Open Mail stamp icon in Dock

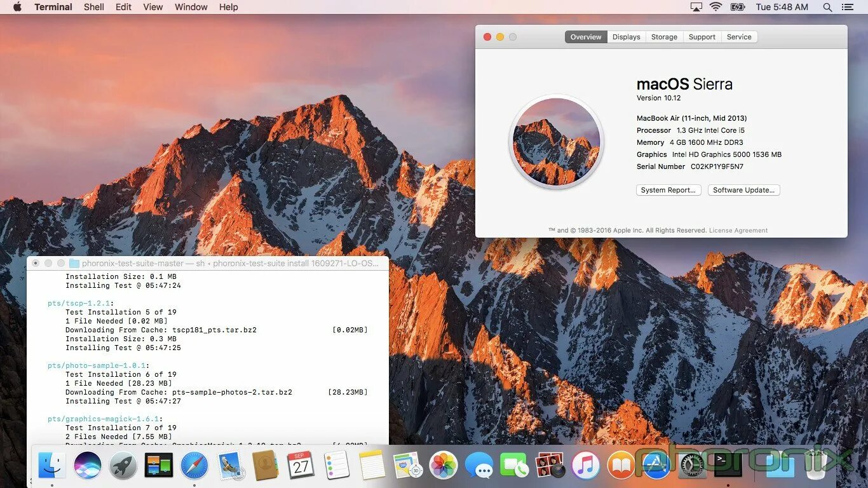point(230,466)
